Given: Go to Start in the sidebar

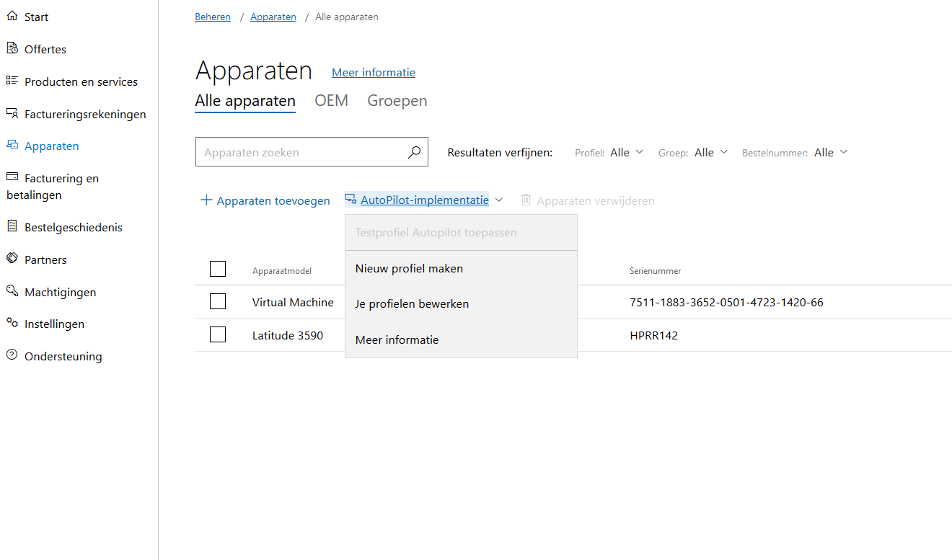Looking at the screenshot, I should coord(36,17).
